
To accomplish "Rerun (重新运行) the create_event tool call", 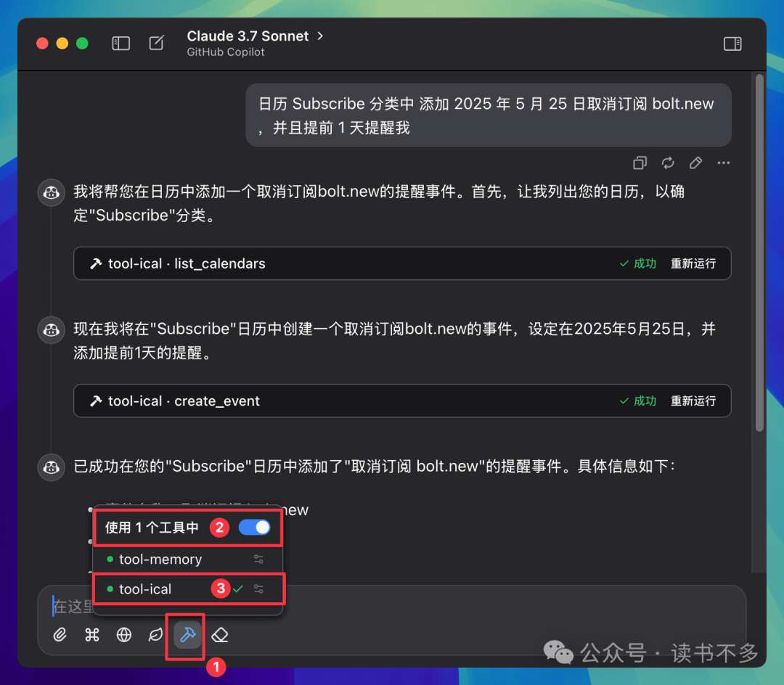I will pos(693,401).
